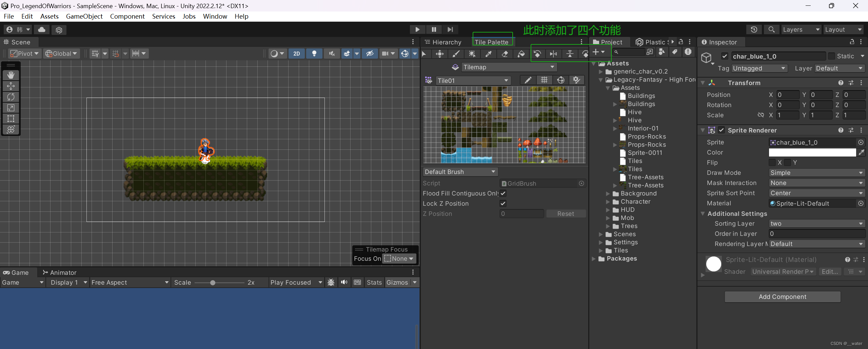Toggle Scene audio mute button
868x349 pixels.
pos(332,54)
